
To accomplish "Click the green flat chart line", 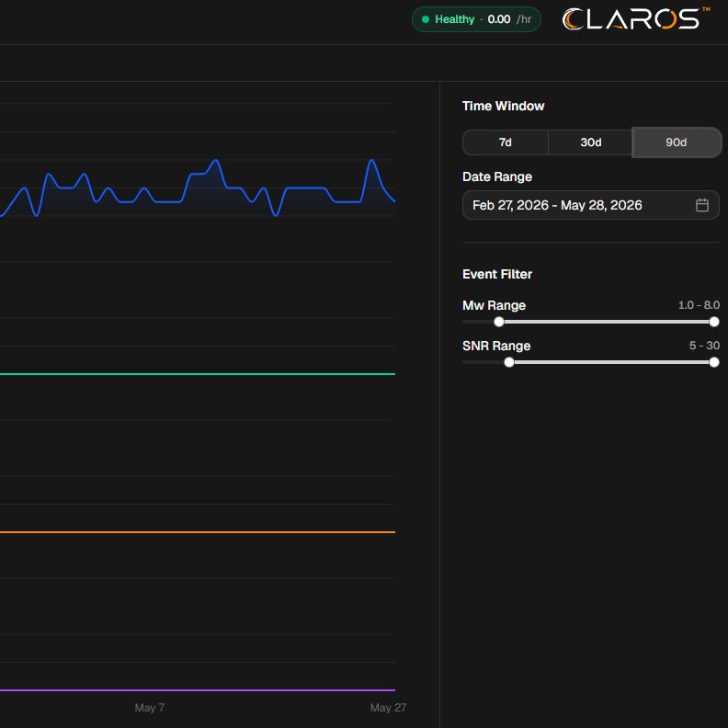I will (x=198, y=374).
